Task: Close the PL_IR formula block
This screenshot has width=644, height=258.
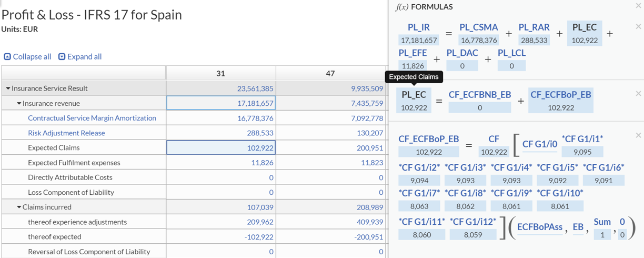Action: pyautogui.click(x=638, y=26)
